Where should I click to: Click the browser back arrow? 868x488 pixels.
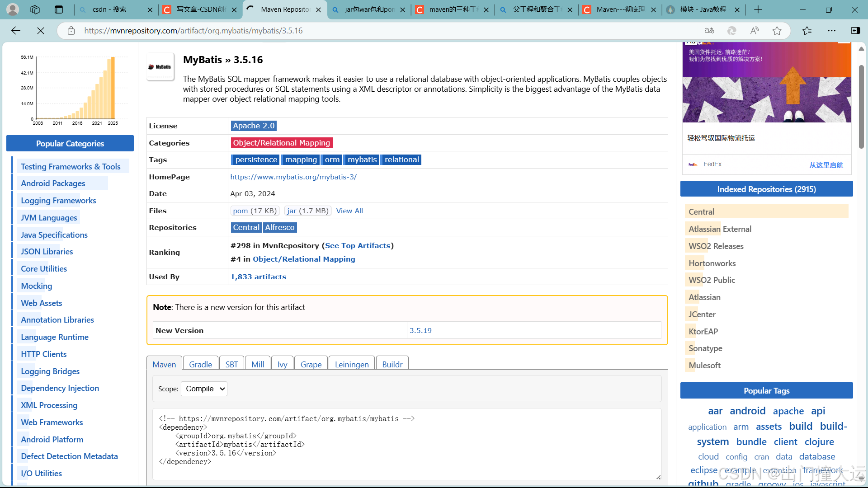click(16, 30)
